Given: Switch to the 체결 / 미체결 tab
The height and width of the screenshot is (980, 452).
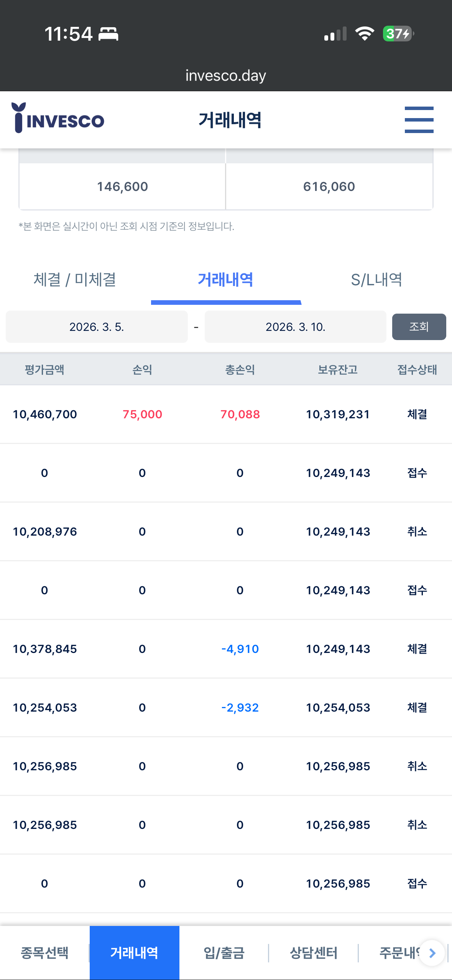Looking at the screenshot, I should (75, 280).
